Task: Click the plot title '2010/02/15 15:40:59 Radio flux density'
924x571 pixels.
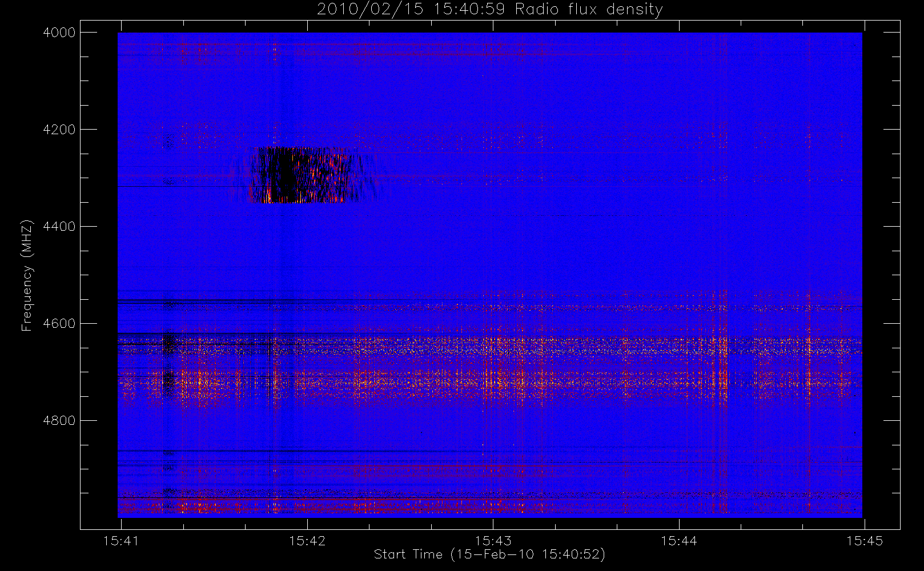Action: coord(489,10)
